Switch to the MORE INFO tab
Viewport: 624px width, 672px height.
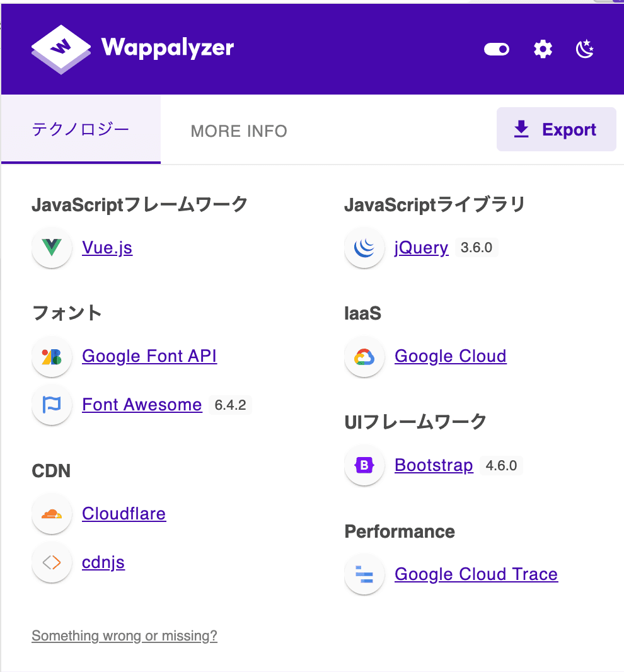(239, 131)
